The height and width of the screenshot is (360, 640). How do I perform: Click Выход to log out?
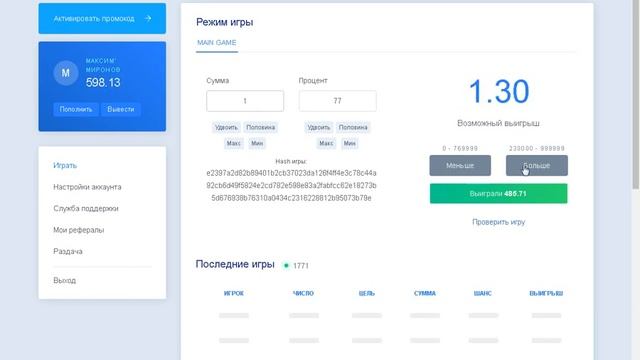64,280
